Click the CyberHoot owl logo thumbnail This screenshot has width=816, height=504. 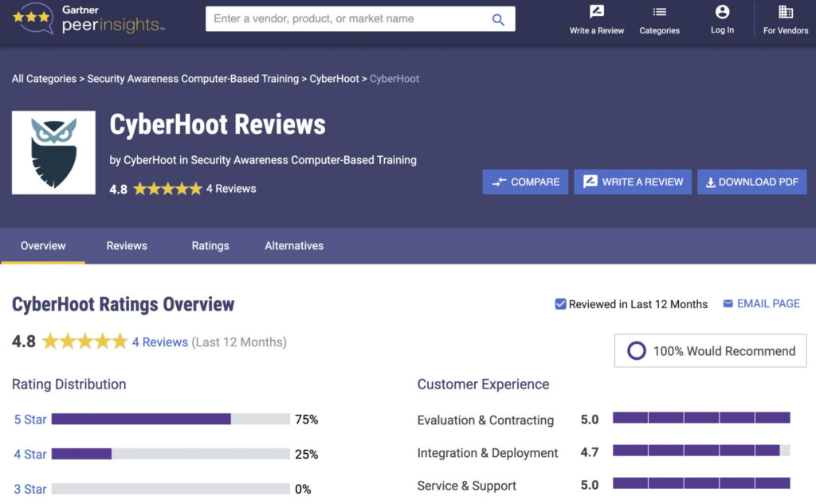(53, 152)
